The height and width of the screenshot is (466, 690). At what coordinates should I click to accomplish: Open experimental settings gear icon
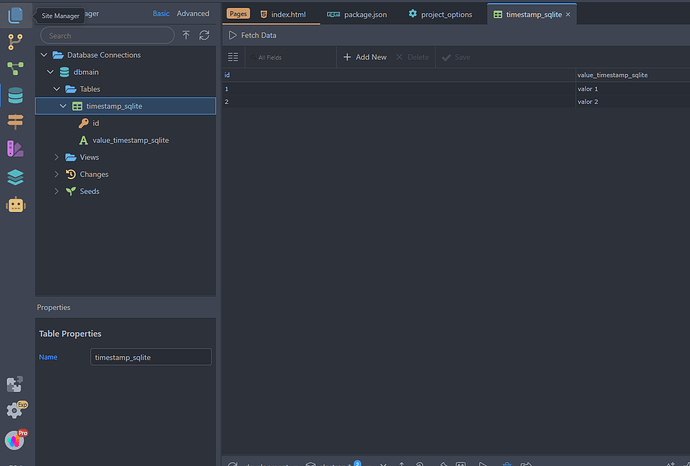pos(14,411)
